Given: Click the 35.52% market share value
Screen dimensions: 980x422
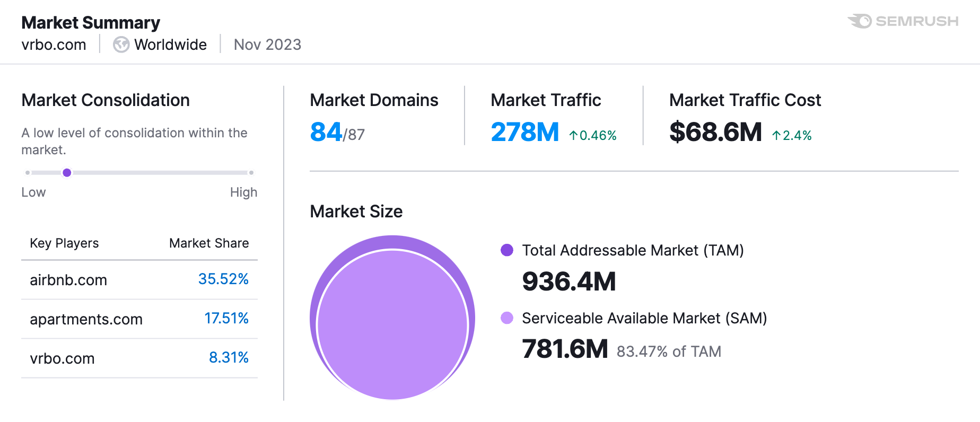Looking at the screenshot, I should tap(223, 279).
